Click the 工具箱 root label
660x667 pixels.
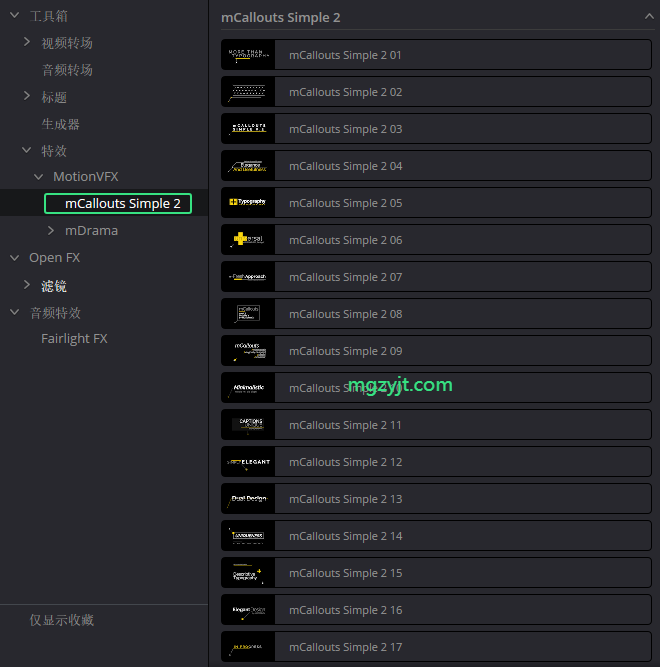[x=48, y=16]
